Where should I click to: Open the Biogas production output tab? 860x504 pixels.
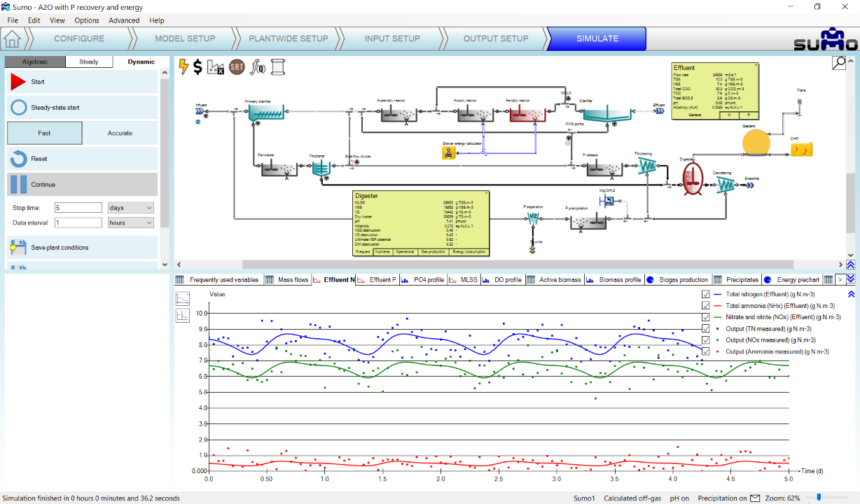[x=679, y=280]
